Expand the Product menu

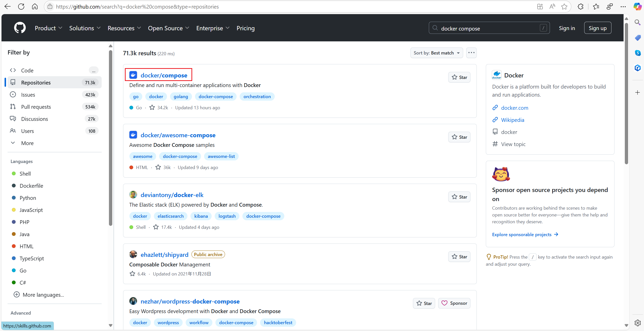pos(48,28)
